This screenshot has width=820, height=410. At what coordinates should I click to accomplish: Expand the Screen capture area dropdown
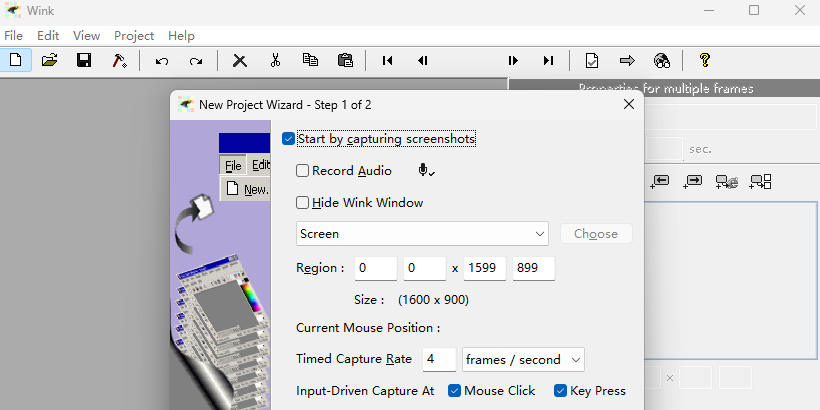point(422,234)
